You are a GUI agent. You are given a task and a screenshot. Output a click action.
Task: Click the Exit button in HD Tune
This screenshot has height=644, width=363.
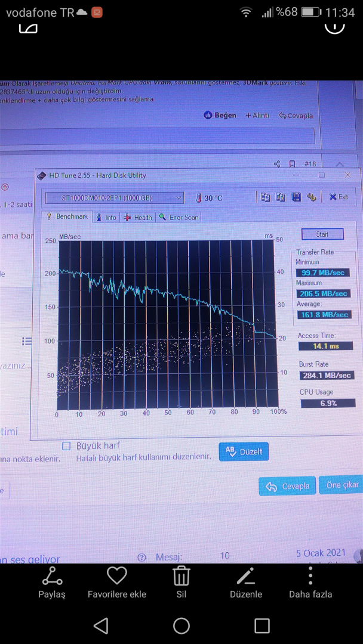tap(339, 197)
